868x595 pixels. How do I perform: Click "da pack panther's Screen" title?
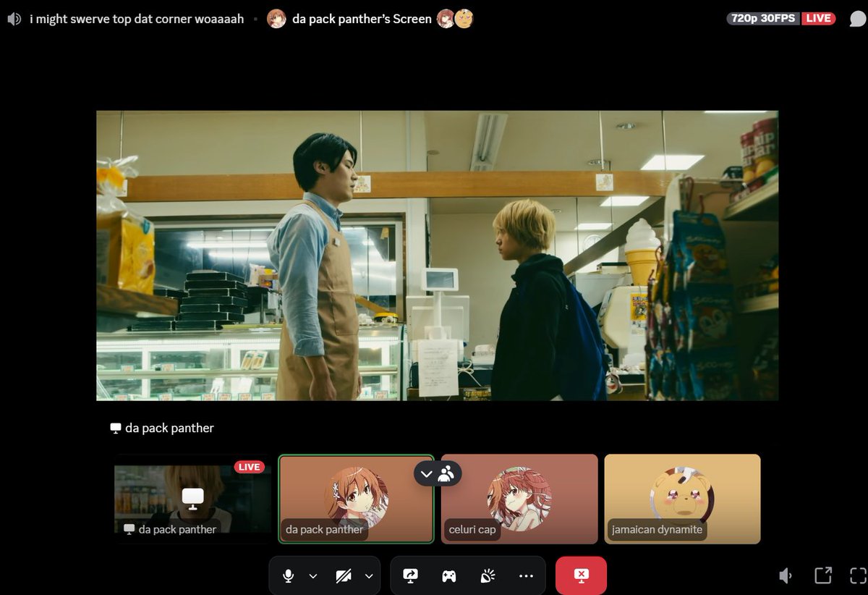click(362, 19)
